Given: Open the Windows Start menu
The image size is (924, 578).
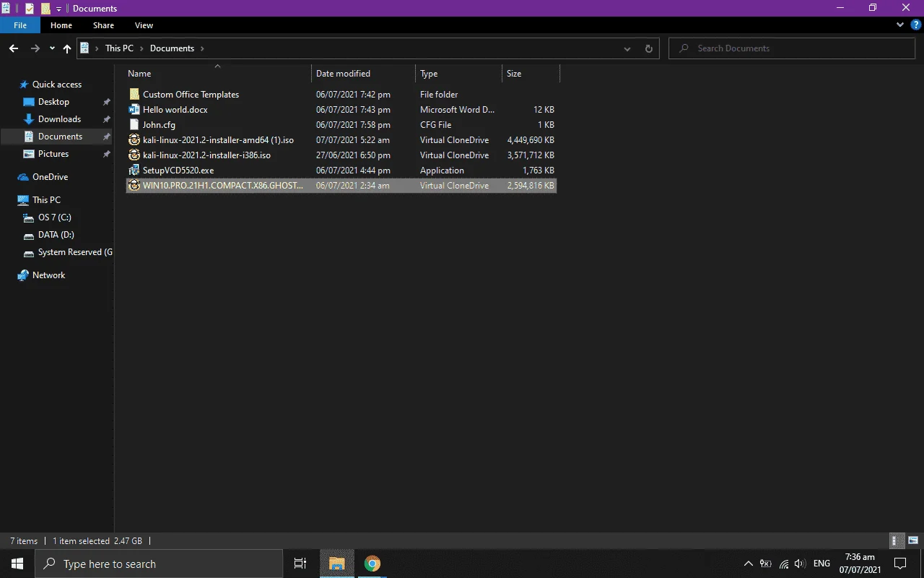Looking at the screenshot, I should [17, 564].
